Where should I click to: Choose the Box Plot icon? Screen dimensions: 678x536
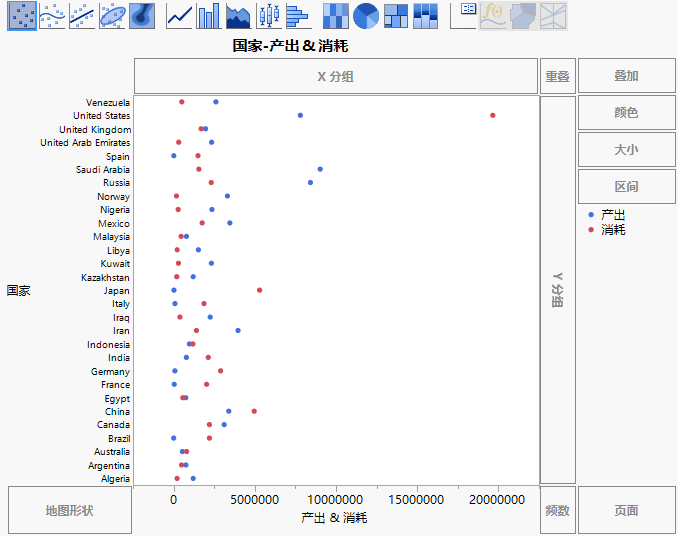point(268,15)
